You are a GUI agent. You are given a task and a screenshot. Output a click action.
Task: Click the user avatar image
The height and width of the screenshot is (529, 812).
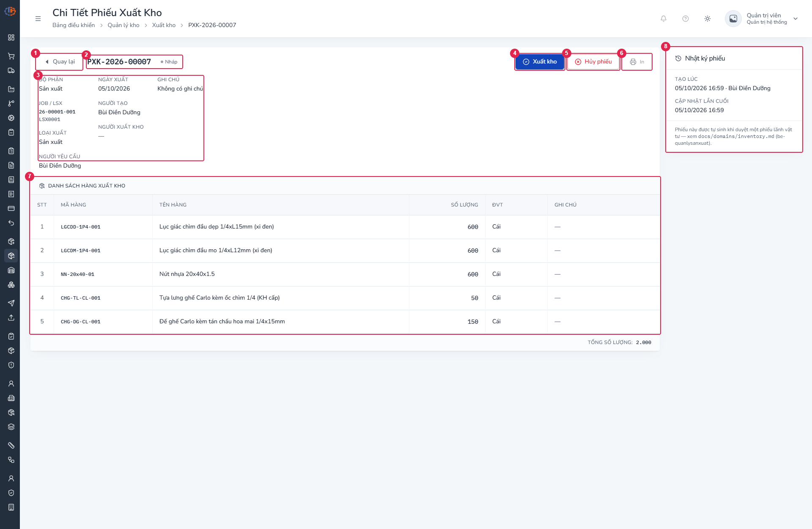pos(733,19)
